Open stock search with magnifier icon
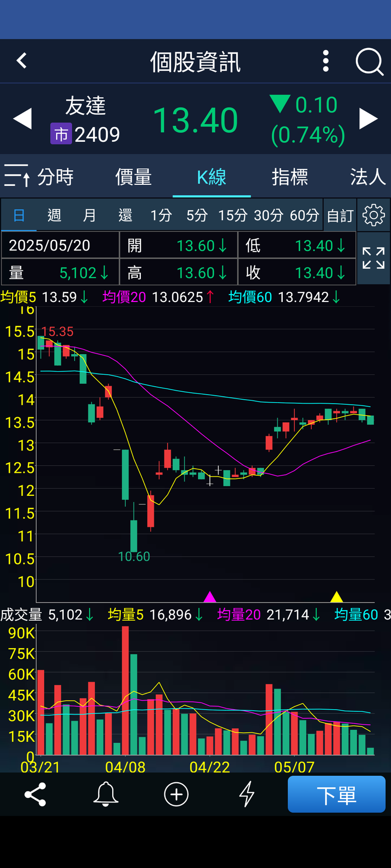The width and height of the screenshot is (391, 868). click(x=369, y=62)
